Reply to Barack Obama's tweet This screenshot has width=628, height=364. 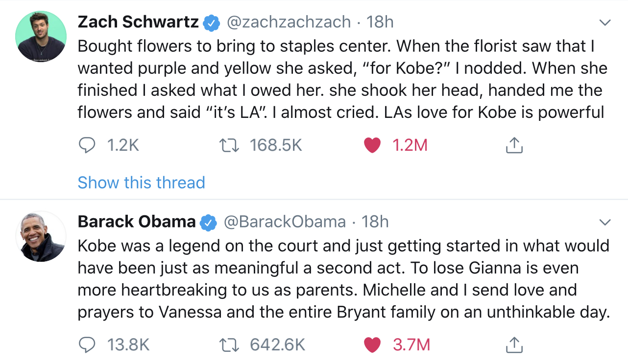tap(87, 345)
